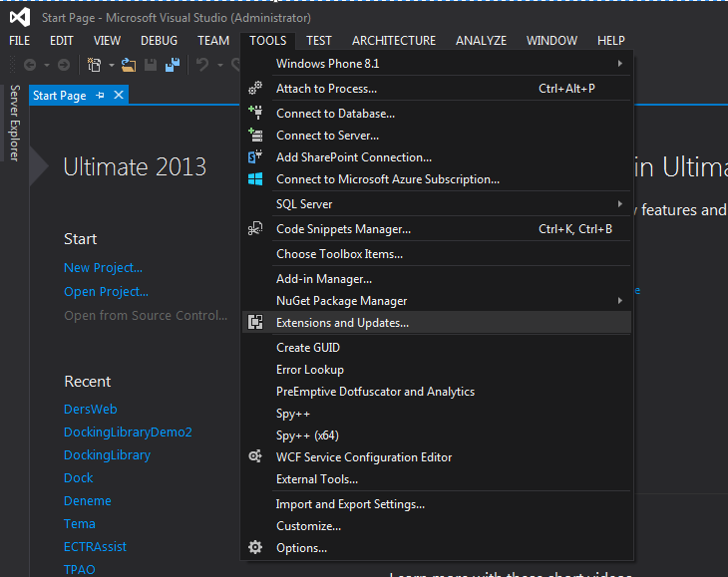The height and width of the screenshot is (577, 728).
Task: Click the Open File folder toolbar icon
Action: (129, 65)
